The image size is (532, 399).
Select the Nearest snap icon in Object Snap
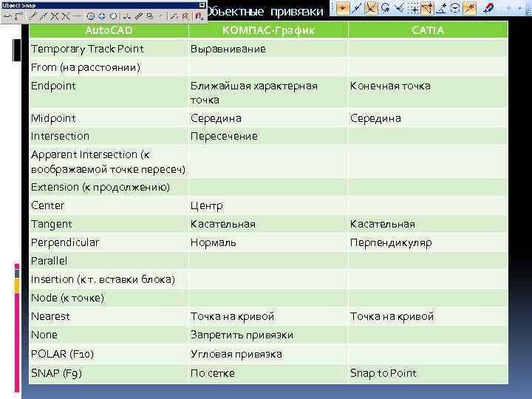click(x=174, y=16)
